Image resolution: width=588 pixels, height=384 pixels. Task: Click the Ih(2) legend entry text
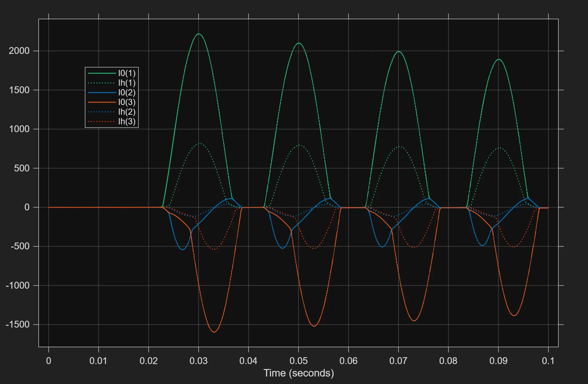click(127, 112)
